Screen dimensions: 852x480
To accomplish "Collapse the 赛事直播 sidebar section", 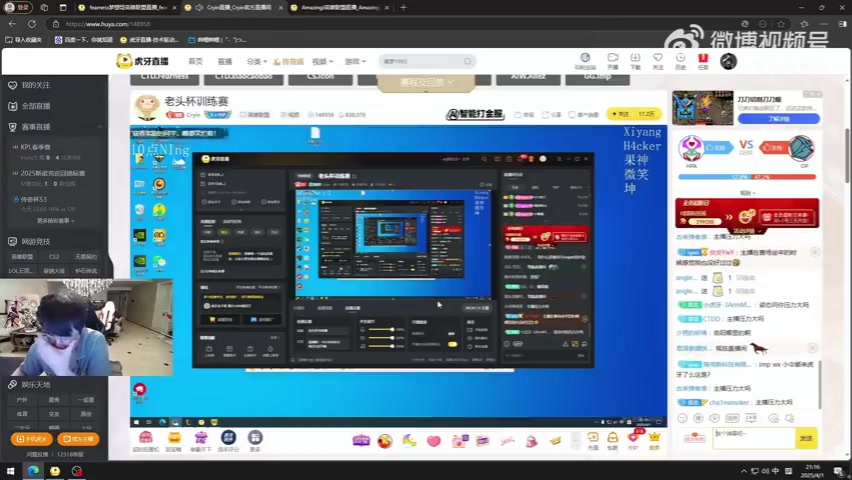I will tap(99, 127).
